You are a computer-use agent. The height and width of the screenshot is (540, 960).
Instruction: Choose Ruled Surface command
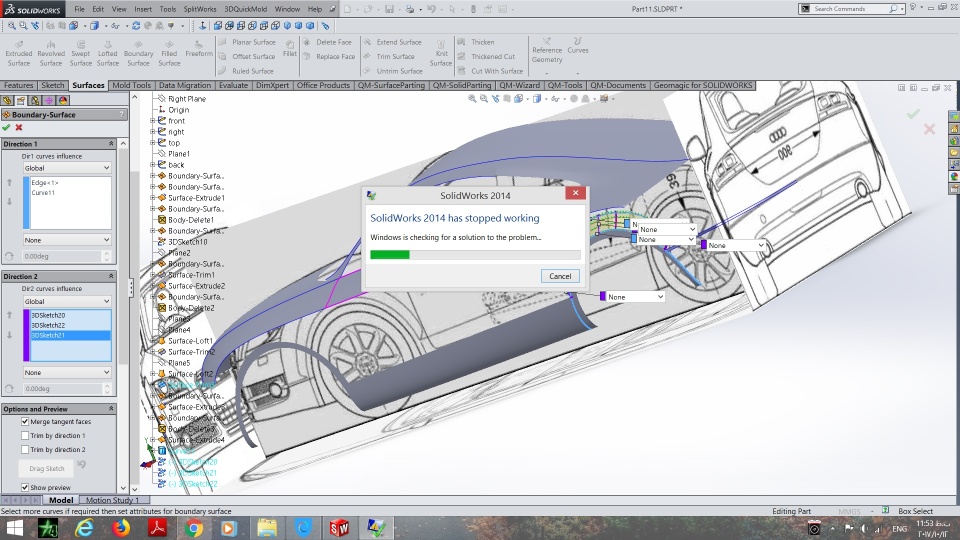coord(247,71)
